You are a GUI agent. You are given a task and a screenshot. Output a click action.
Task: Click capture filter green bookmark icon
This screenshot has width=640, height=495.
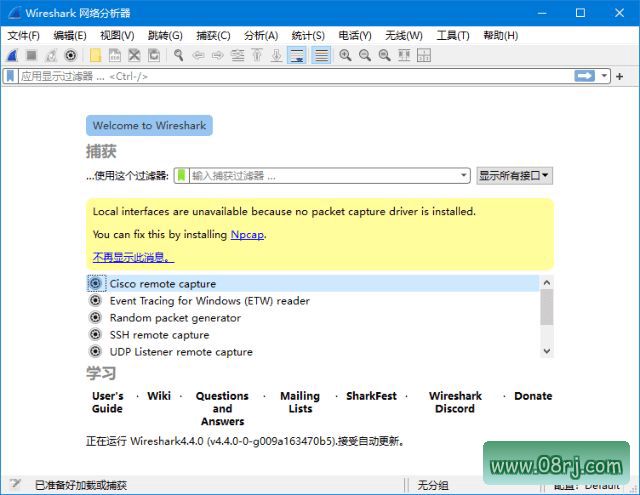click(181, 175)
